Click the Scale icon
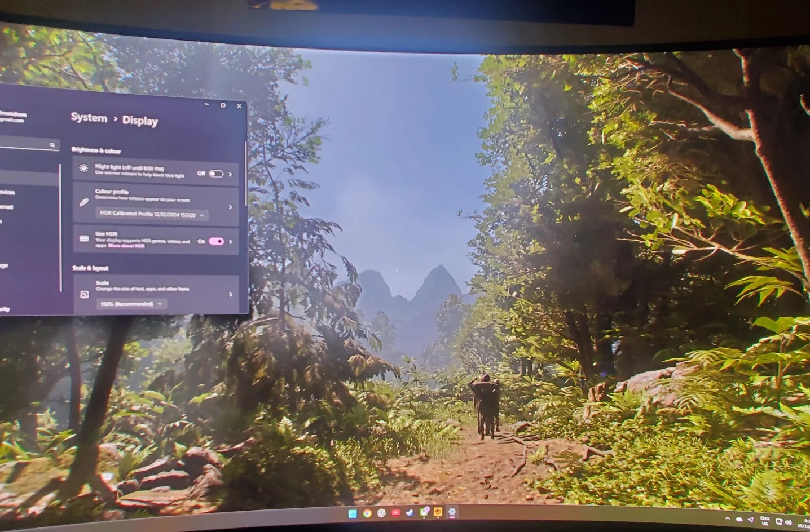Viewport: 810px width, 532px height. tap(85, 294)
